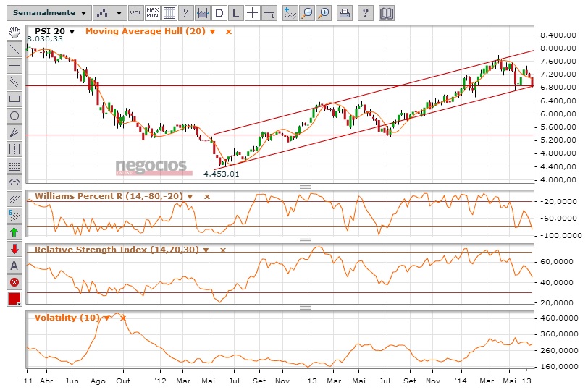This screenshot has width=588, height=390.
Task: Click the Volatility (10) label
Action: coord(67,318)
